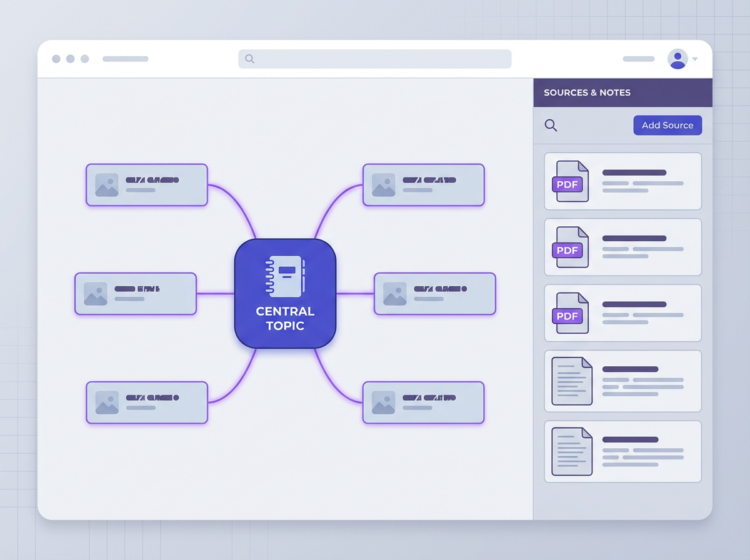Open the middle-left topic card

pyautogui.click(x=136, y=294)
